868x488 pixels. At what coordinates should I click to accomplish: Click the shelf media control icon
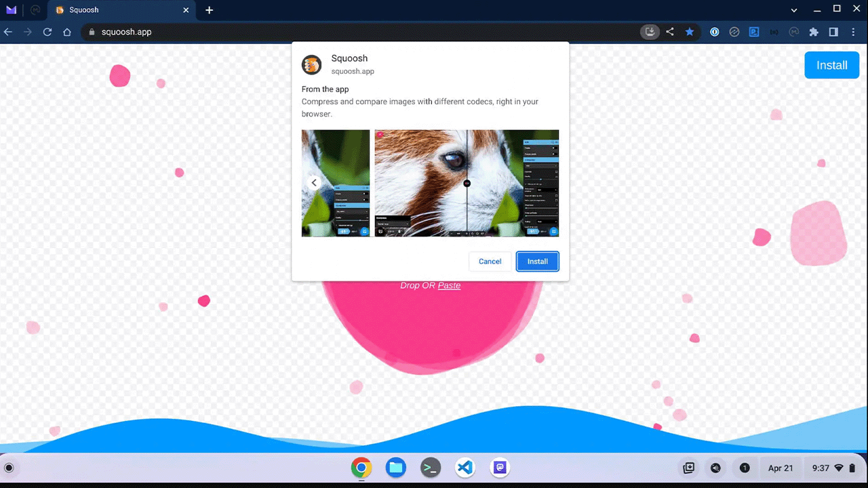pyautogui.click(x=715, y=468)
